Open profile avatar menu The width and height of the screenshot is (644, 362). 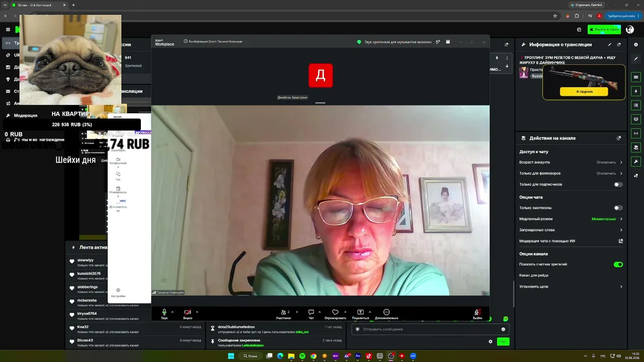pyautogui.click(x=630, y=30)
